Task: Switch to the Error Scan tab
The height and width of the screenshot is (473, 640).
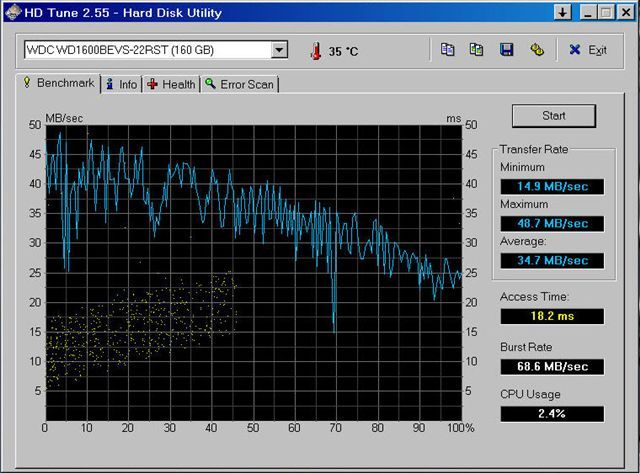Action: tap(240, 85)
